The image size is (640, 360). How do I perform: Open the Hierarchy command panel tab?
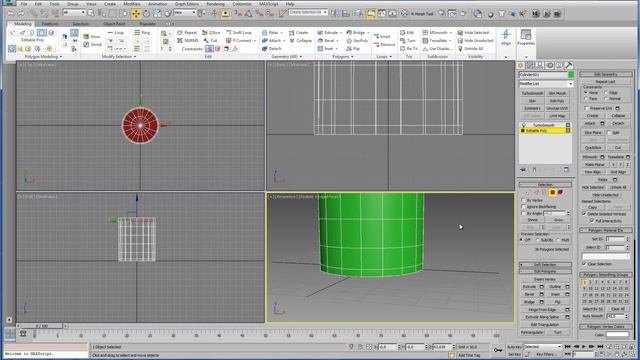[540, 65]
